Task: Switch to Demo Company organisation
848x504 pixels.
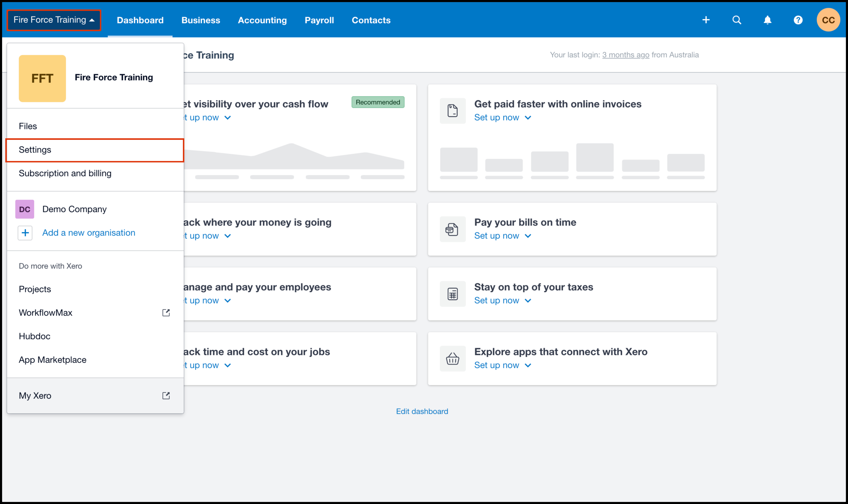Action: click(x=74, y=209)
